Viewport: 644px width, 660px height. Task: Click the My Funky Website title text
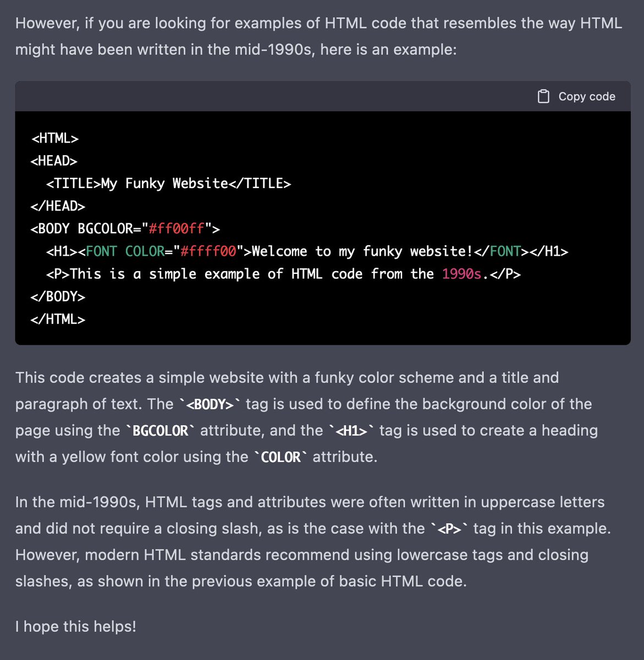point(164,184)
